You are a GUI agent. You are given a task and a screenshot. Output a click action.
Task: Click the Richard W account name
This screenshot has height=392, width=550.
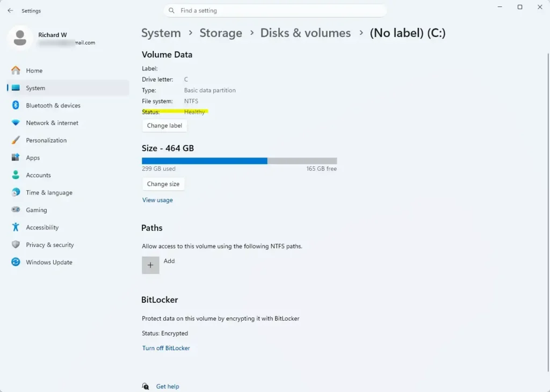[52, 35]
